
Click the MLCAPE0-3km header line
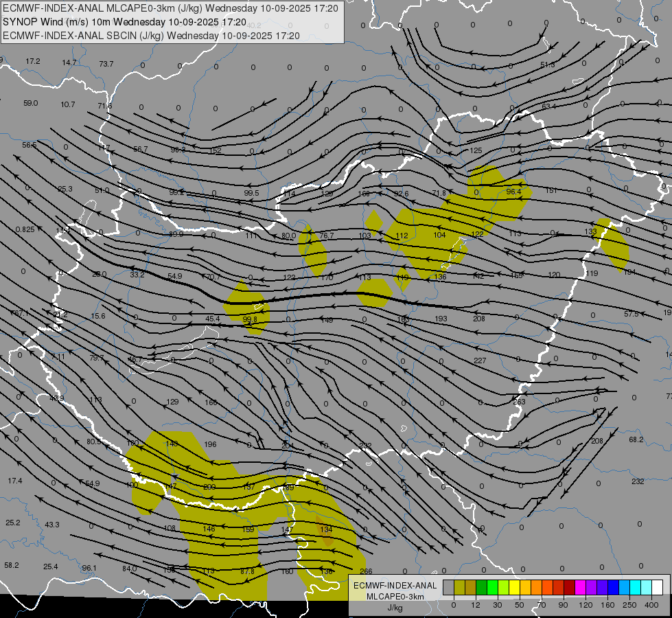pos(170,8)
